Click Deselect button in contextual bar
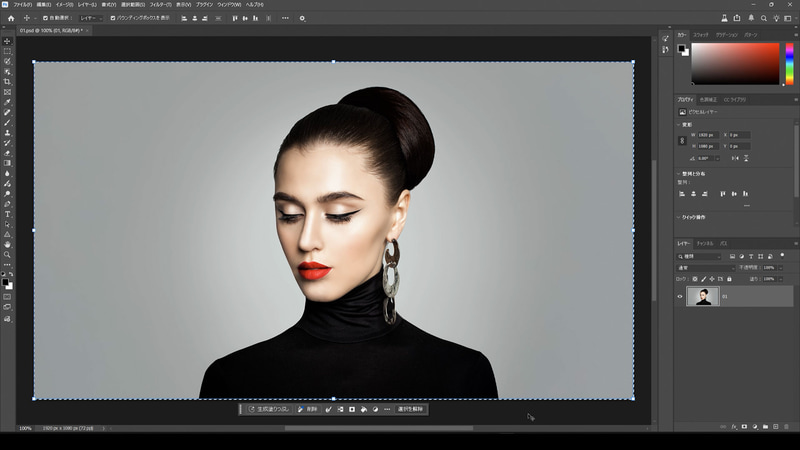 click(410, 409)
